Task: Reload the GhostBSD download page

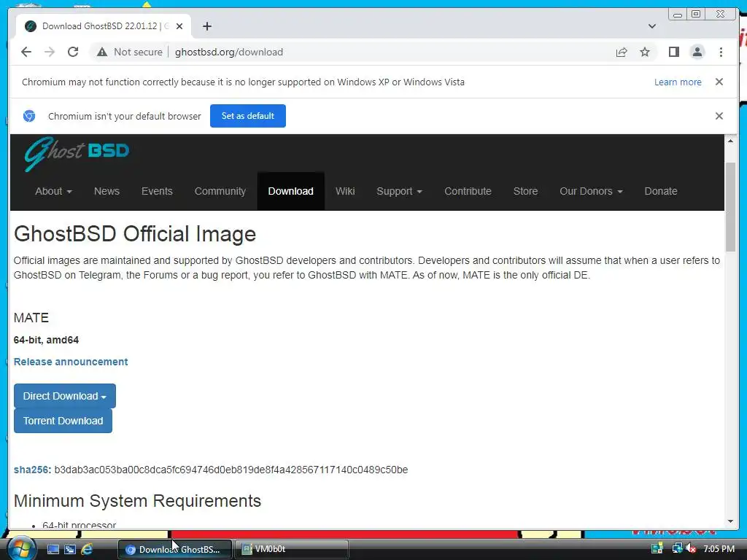Action: point(73,52)
